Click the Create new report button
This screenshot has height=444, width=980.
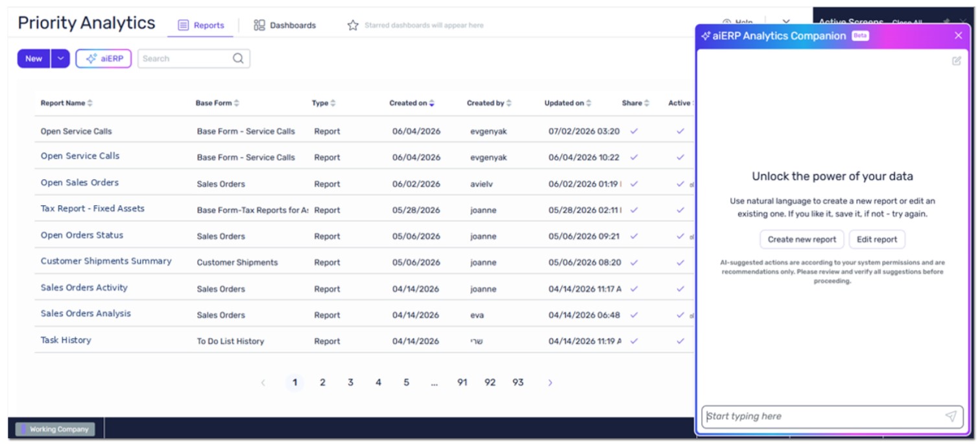tap(802, 240)
